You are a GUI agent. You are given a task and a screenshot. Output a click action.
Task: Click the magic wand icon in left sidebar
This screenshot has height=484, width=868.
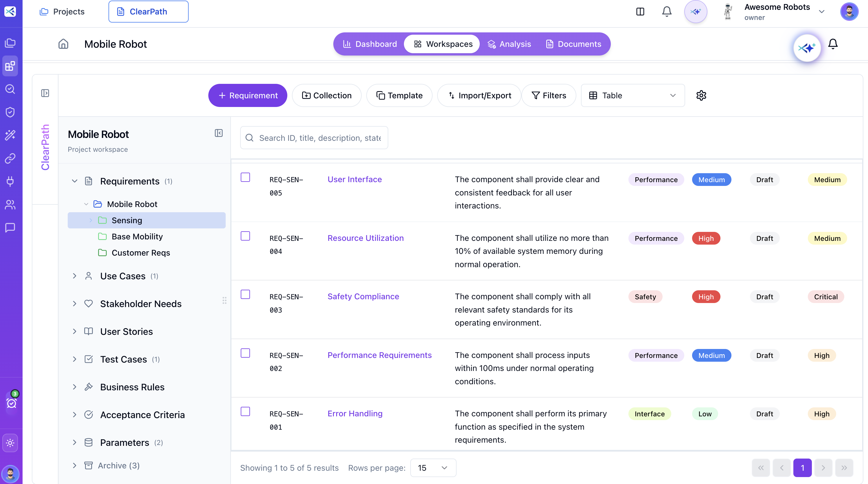(x=10, y=135)
